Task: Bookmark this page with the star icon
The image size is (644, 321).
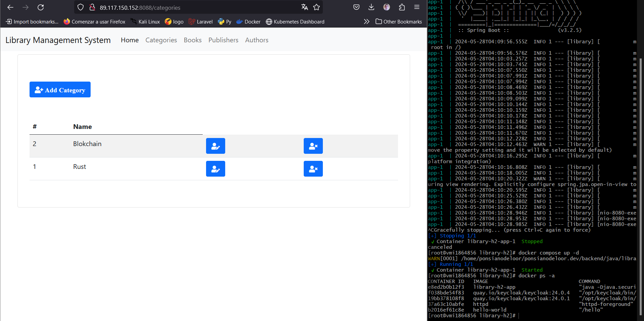Action: [x=316, y=7]
